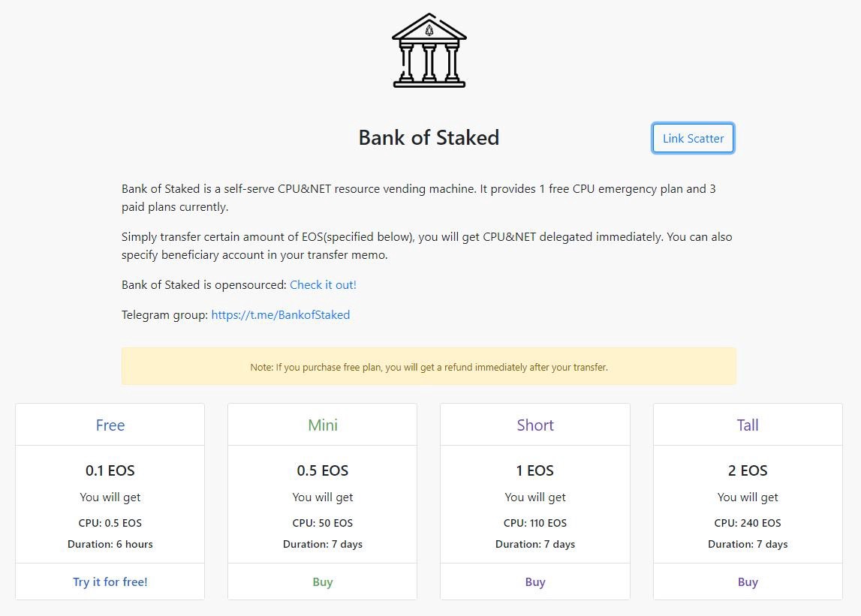Open the Check it out! source link
The height and width of the screenshot is (616, 861).
coord(323,284)
